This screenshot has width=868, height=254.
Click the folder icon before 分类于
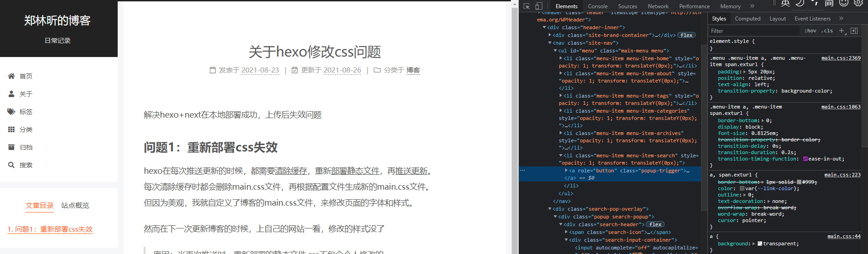(377, 70)
